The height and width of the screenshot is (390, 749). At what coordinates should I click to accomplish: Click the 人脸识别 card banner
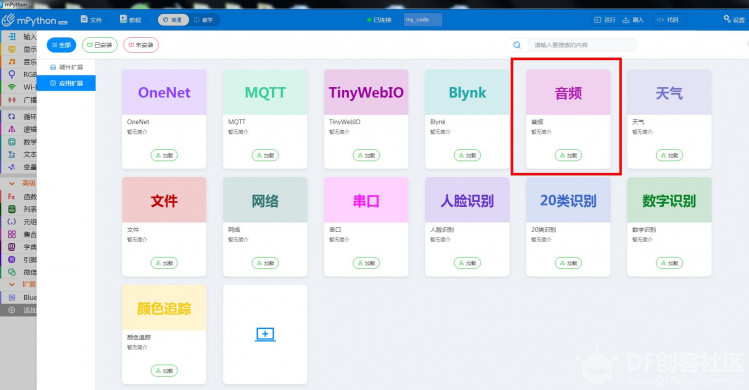pos(467,200)
